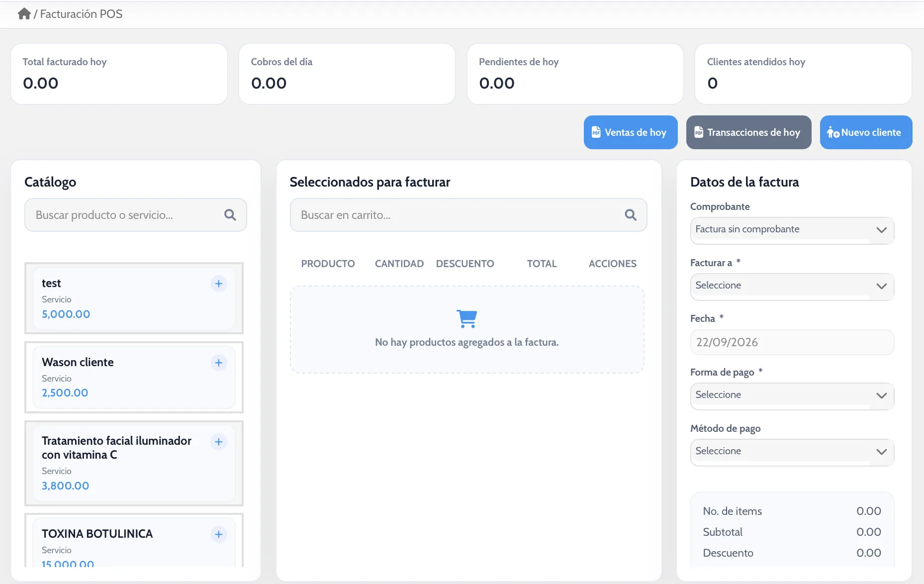The width and height of the screenshot is (924, 584).
Task: Click the No. de items summary row
Action: 792,511
